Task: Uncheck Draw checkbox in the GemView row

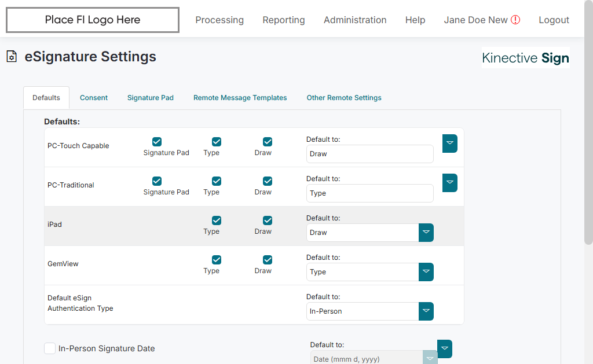Action: pos(268,260)
